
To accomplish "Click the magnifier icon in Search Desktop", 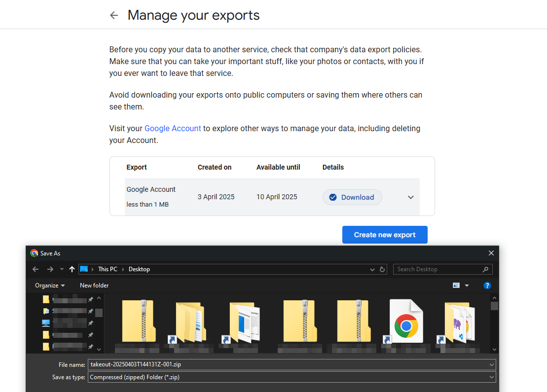I will [x=485, y=269].
